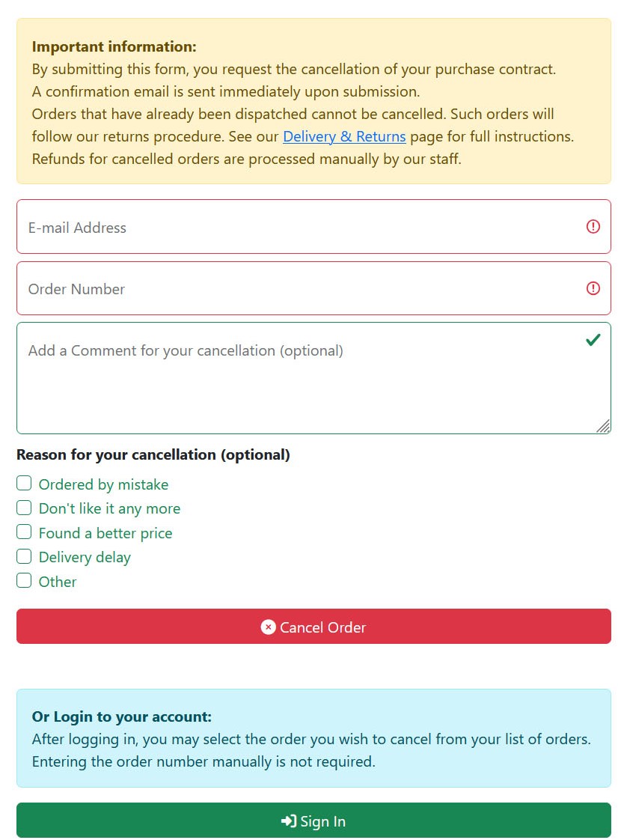Screen dimensions: 618x840
Task: Click the Found a better price label
Action: tap(105, 533)
